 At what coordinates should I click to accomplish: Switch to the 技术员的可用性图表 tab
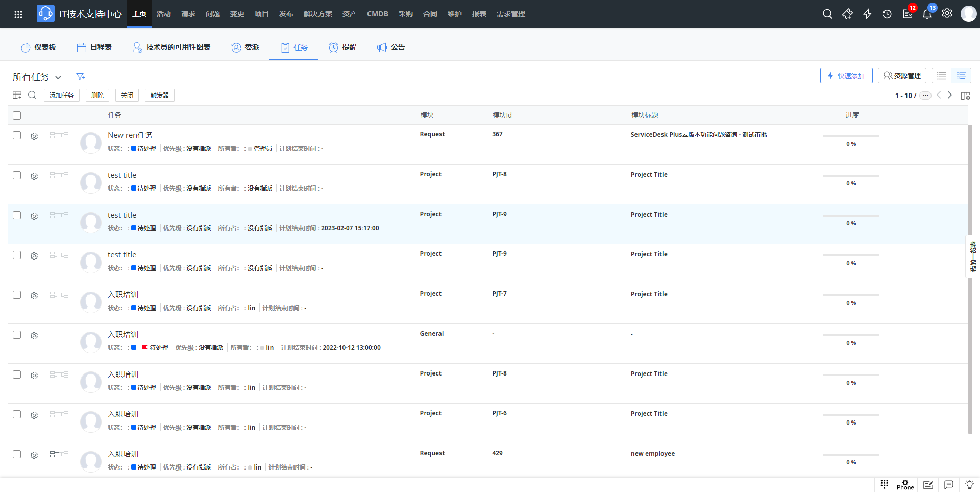coord(171,48)
